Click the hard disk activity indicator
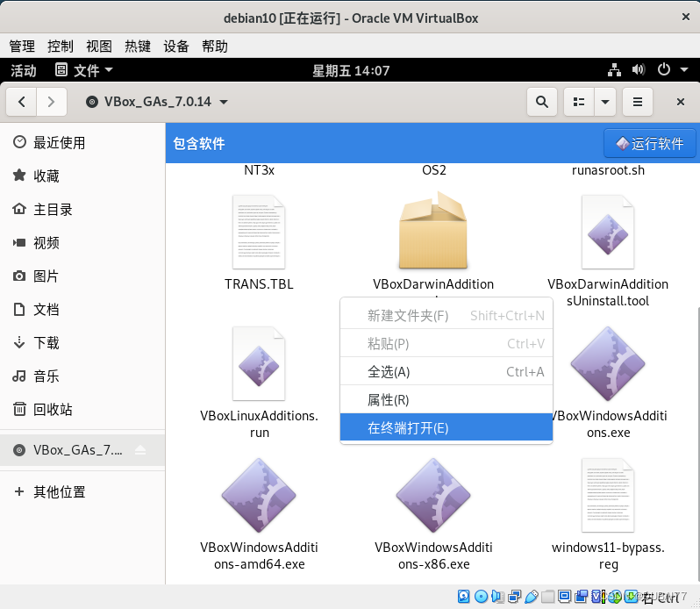The image size is (700, 609). (464, 596)
